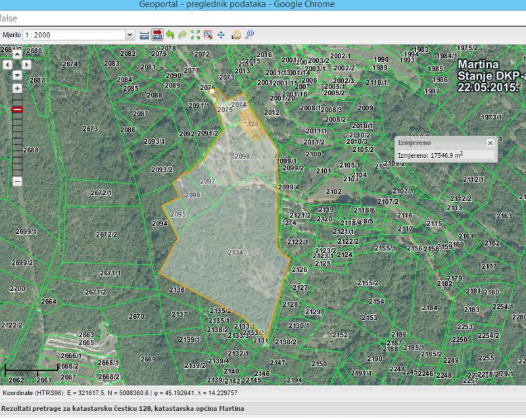Click parcel label 1973/1

(x=491, y=117)
